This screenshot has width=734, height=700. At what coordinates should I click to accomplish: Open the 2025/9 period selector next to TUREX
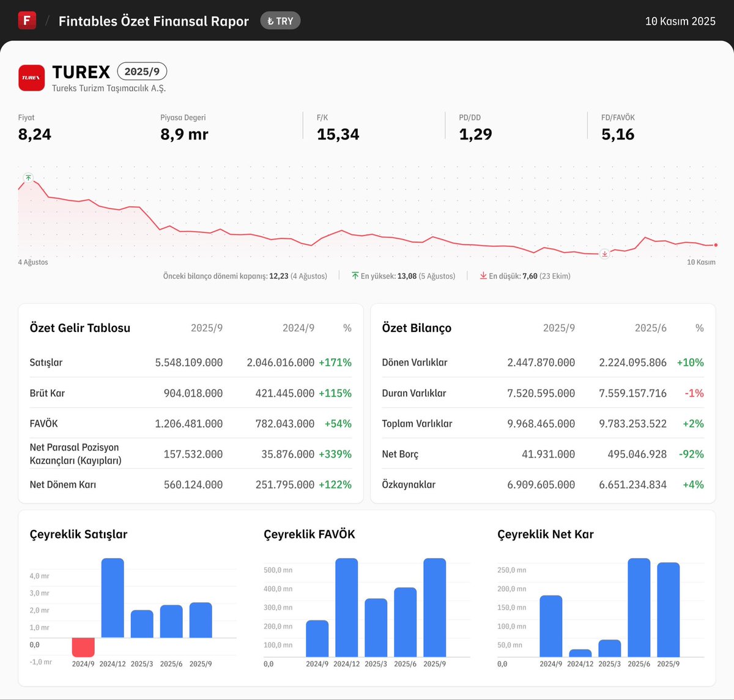pos(142,72)
